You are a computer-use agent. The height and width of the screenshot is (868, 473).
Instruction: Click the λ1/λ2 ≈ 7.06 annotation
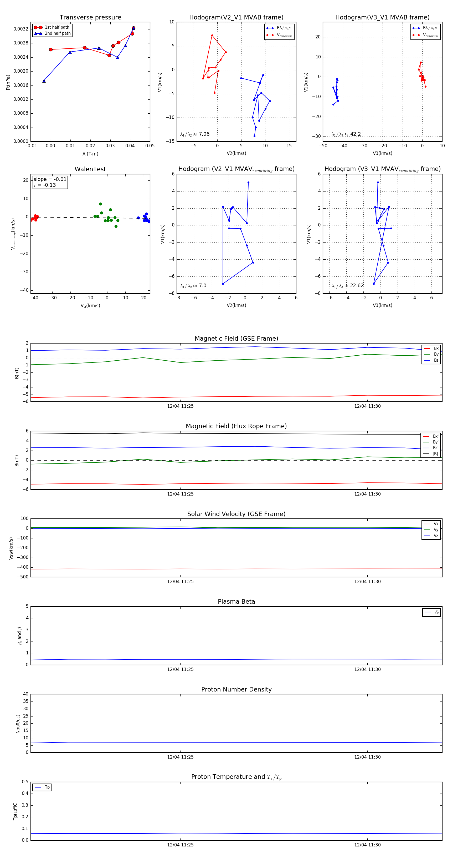click(195, 134)
